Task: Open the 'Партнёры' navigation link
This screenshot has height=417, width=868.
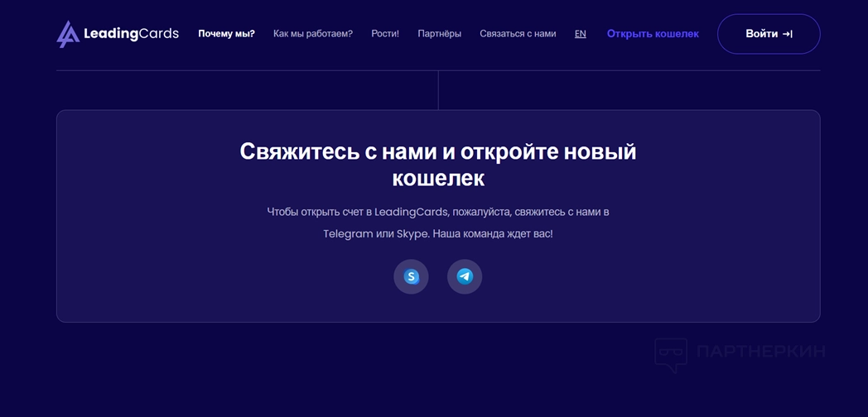Action: pyautogui.click(x=440, y=34)
